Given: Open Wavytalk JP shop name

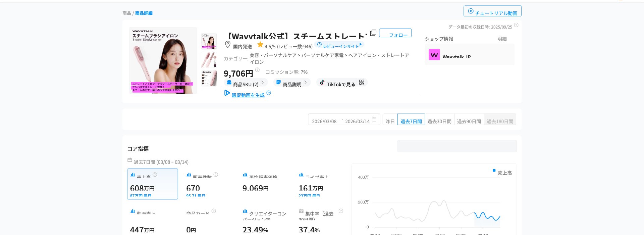Looking at the screenshot, I should [457, 56].
